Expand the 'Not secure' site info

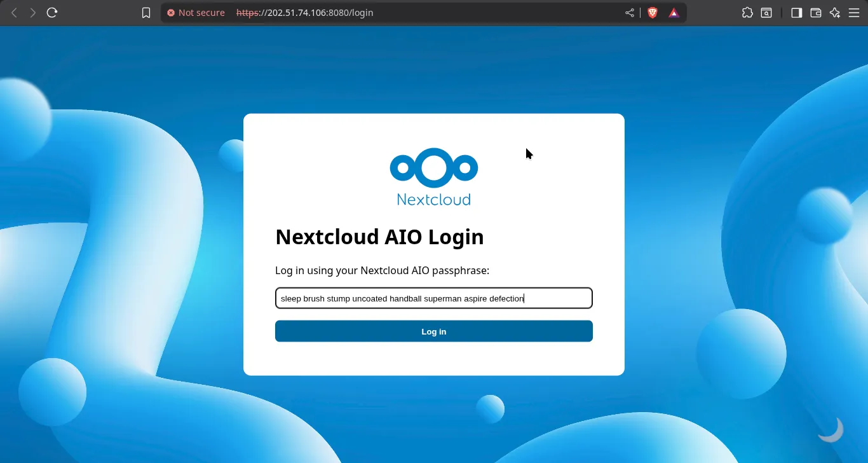pyautogui.click(x=196, y=13)
